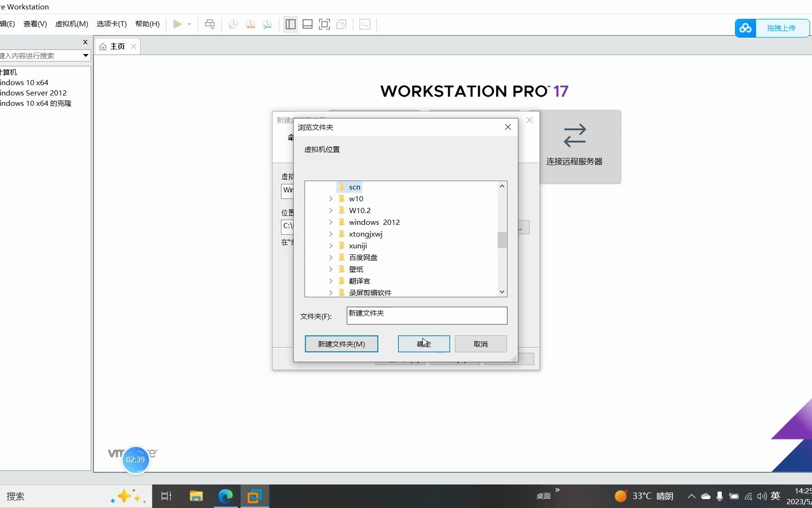This screenshot has height=508, width=812.
Task: Expand the 壁纸 folder
Action: [331, 270]
